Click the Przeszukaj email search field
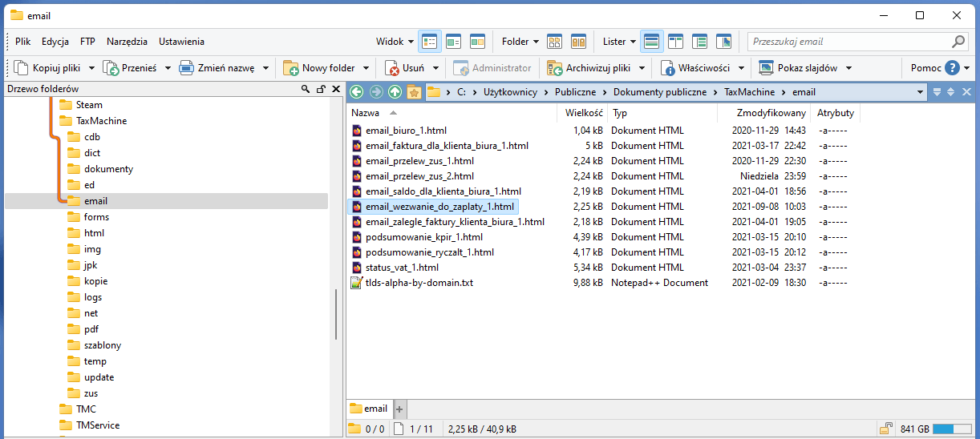The height and width of the screenshot is (439, 980). tap(848, 42)
